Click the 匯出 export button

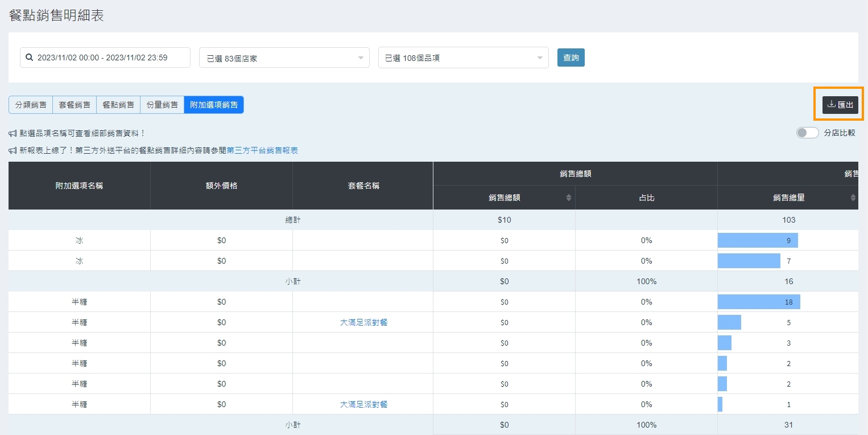(x=840, y=105)
